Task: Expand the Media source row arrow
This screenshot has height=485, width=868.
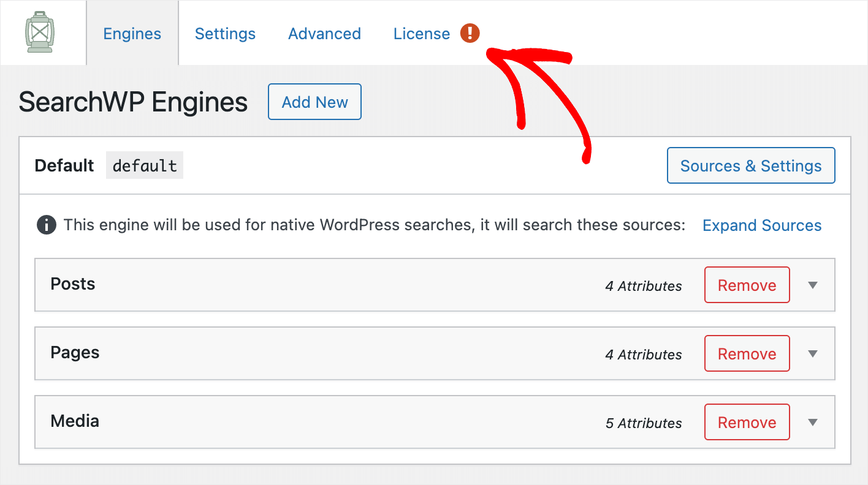Action: pos(813,422)
